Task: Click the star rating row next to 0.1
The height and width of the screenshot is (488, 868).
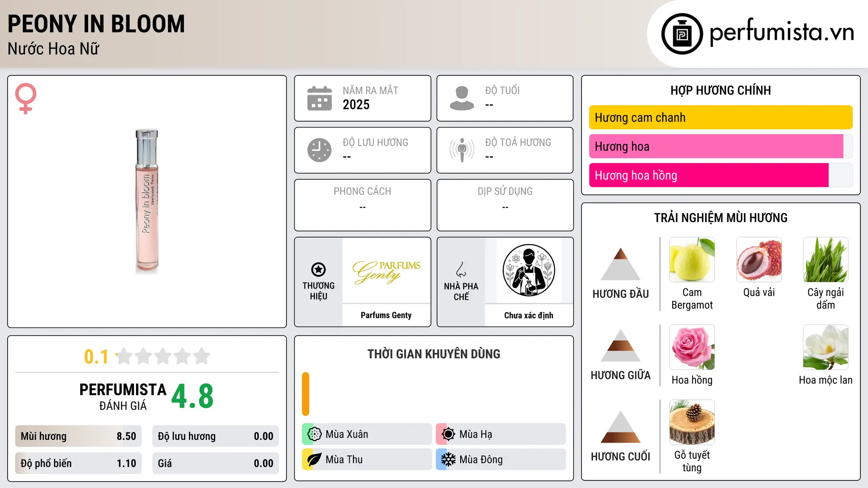Action: [163, 356]
